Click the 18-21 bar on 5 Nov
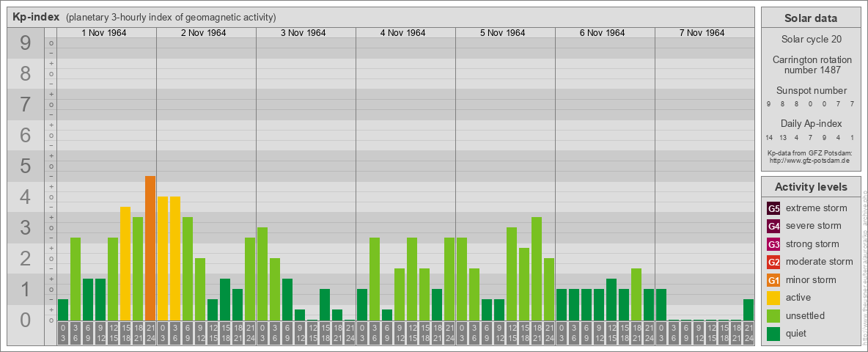The width and height of the screenshot is (868, 352). point(537,268)
